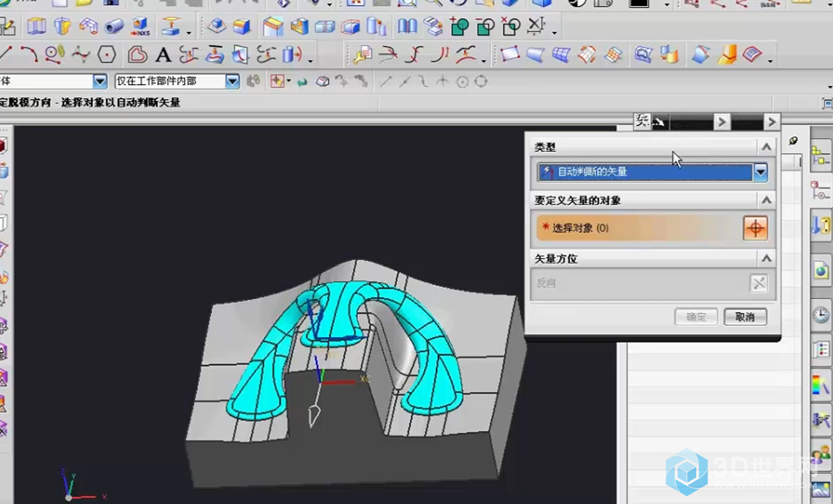Open the History clock sidebar tab

point(821,315)
